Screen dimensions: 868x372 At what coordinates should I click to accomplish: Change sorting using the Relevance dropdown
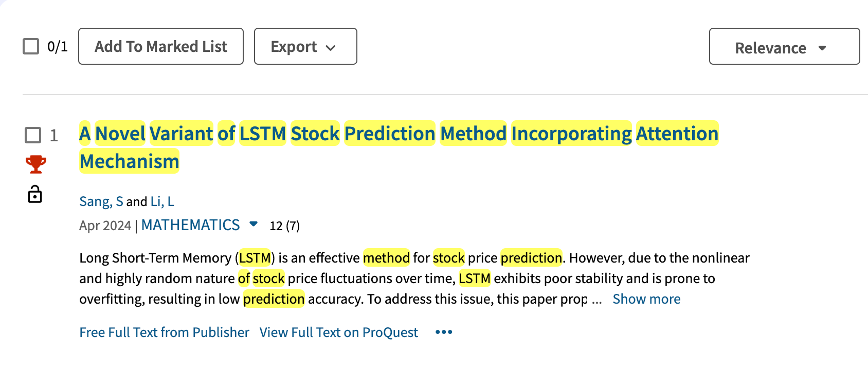(x=784, y=48)
